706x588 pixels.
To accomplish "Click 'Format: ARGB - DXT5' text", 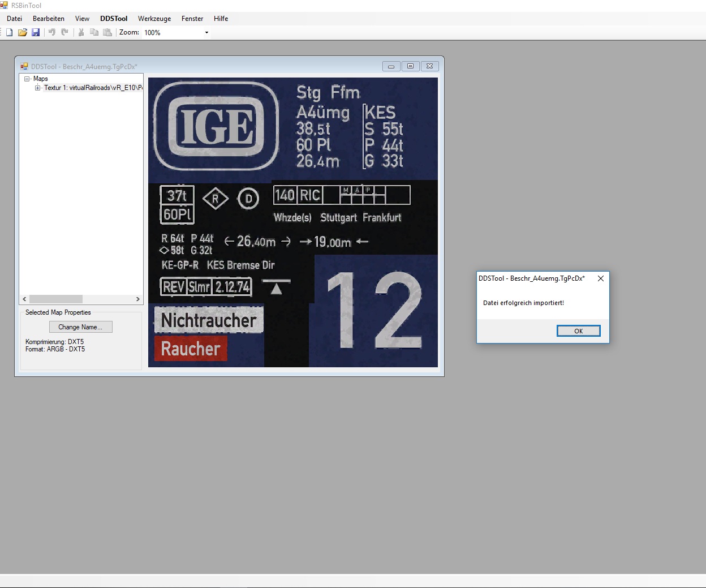I will click(x=55, y=349).
